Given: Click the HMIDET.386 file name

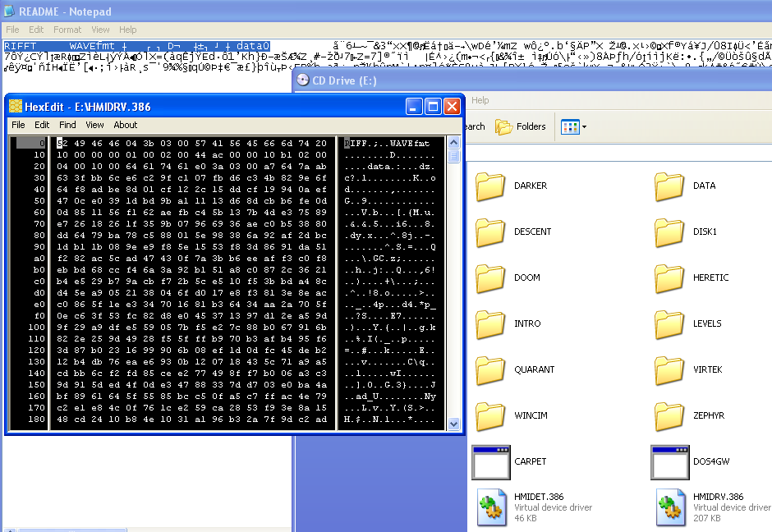Looking at the screenshot, I should (x=539, y=497).
